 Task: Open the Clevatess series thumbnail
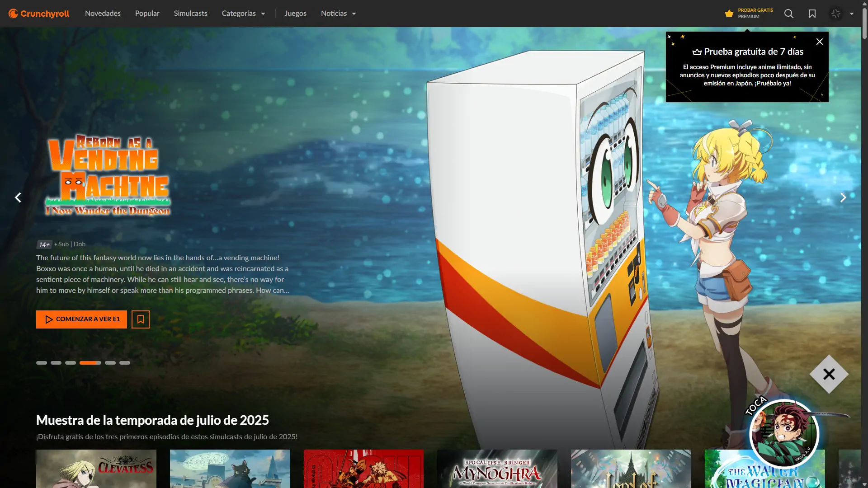click(96, 469)
